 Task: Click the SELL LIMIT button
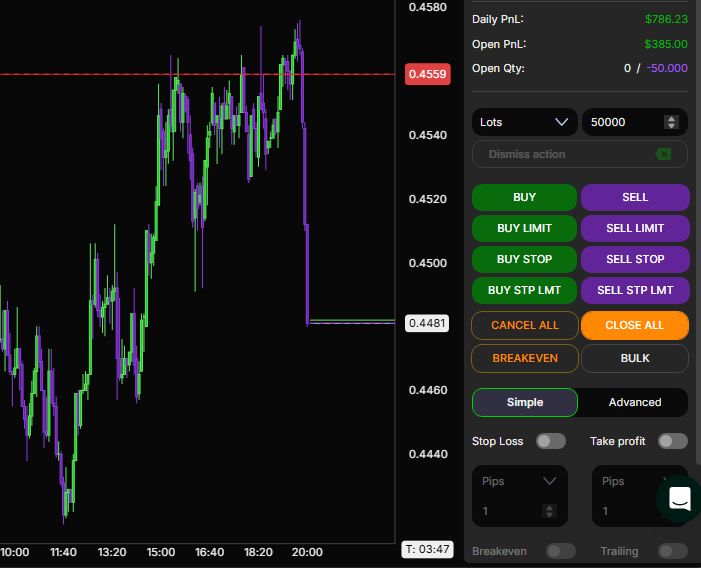coord(635,228)
